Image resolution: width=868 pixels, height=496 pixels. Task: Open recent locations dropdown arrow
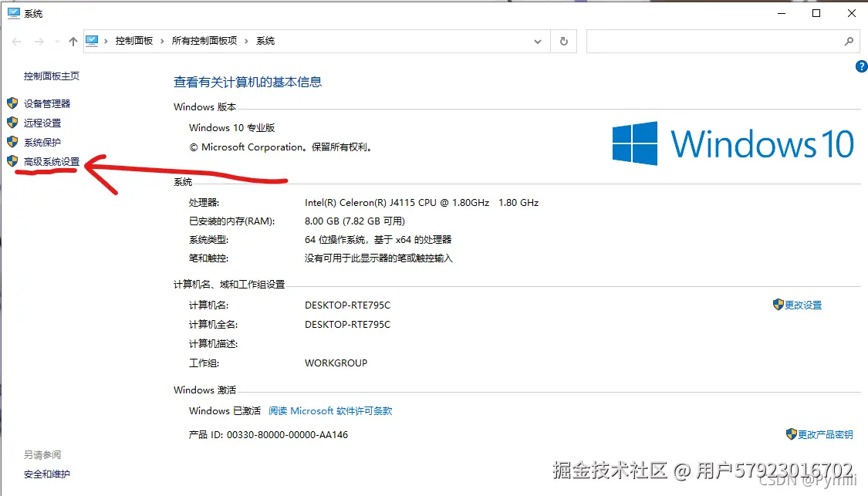[x=57, y=41]
